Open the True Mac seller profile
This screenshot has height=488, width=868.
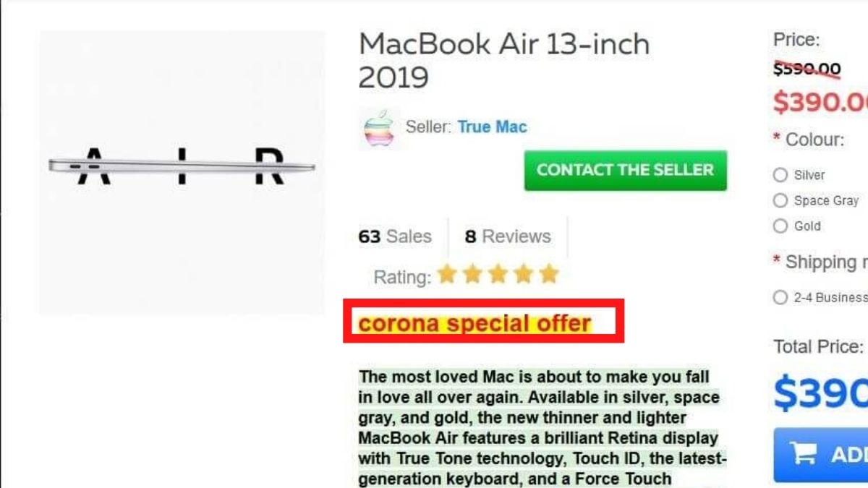[x=491, y=127]
